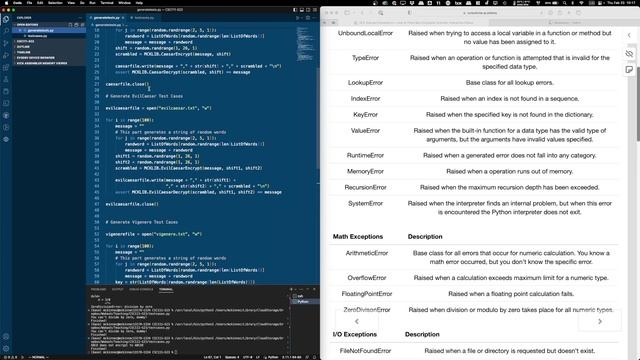Click line and column indicator in status bar
This screenshot has height=360, width=640.
click(x=212, y=357)
